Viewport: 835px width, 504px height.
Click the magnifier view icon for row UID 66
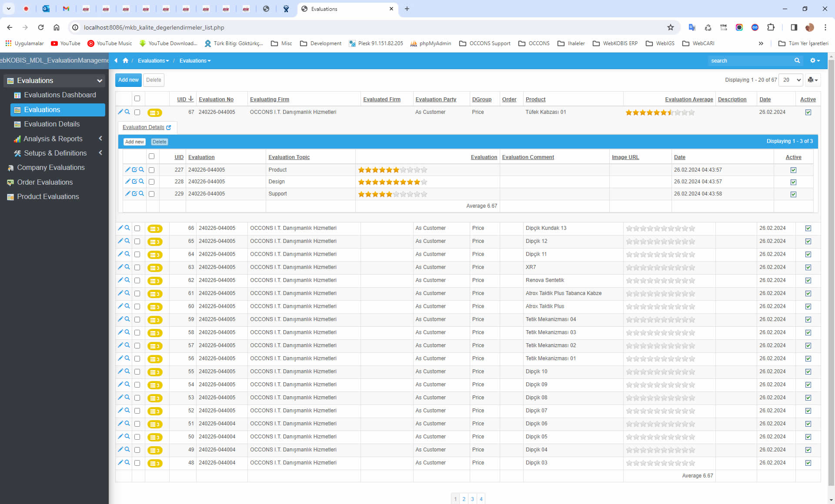click(x=127, y=228)
